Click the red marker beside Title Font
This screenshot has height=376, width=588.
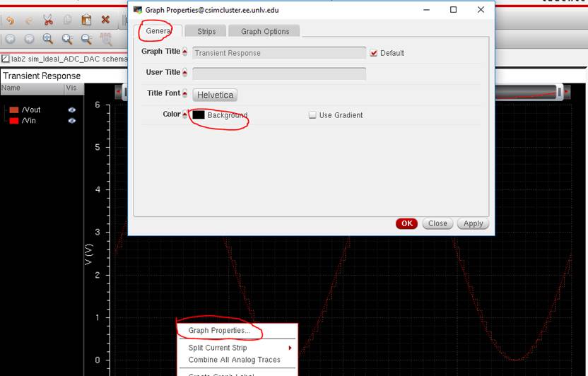tap(185, 94)
